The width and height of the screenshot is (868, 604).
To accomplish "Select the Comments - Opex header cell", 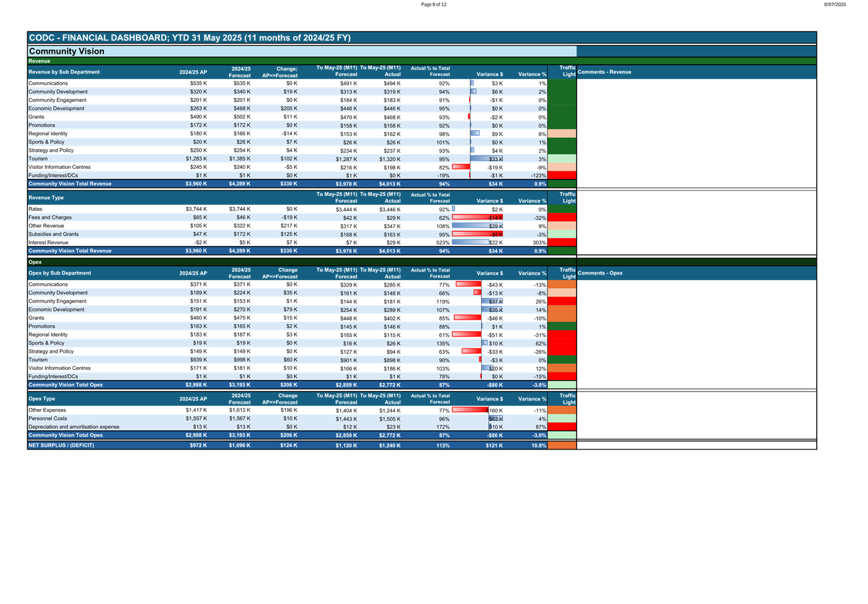I will [x=600, y=273].
